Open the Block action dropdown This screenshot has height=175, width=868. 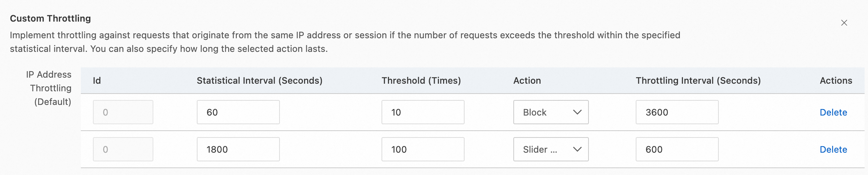pos(550,112)
